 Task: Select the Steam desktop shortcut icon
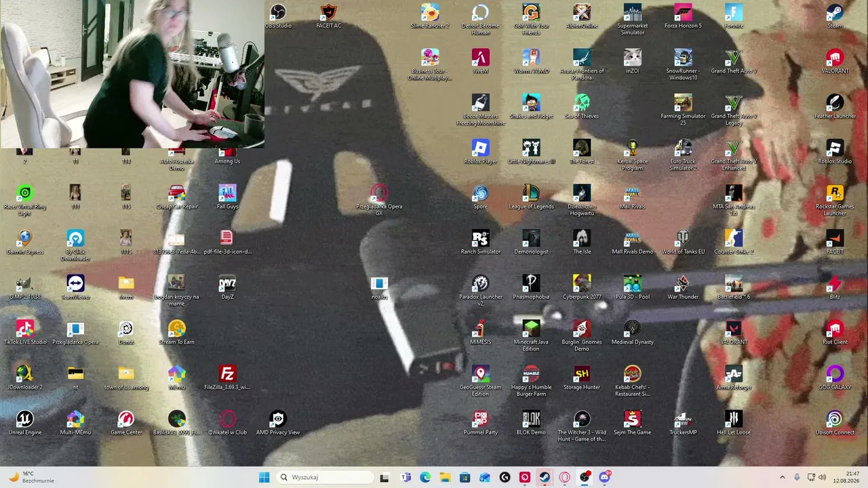click(x=835, y=16)
